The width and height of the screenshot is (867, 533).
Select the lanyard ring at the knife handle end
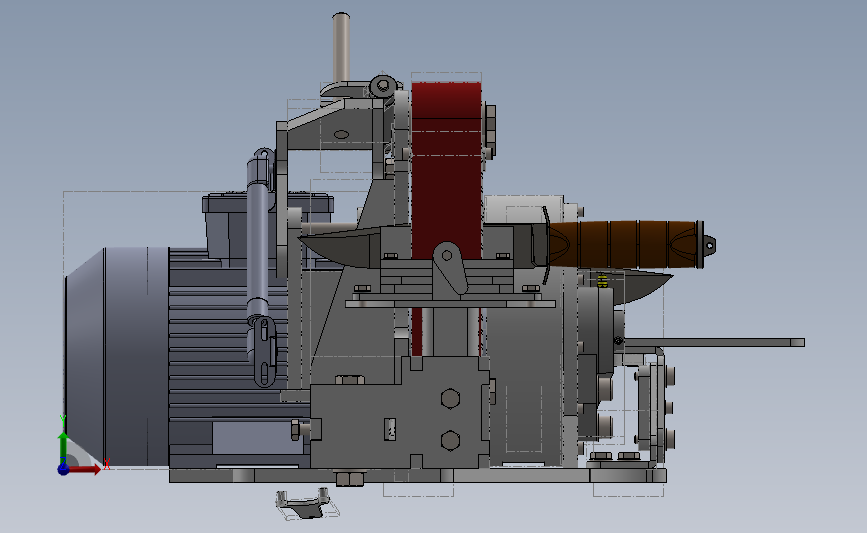click(709, 244)
